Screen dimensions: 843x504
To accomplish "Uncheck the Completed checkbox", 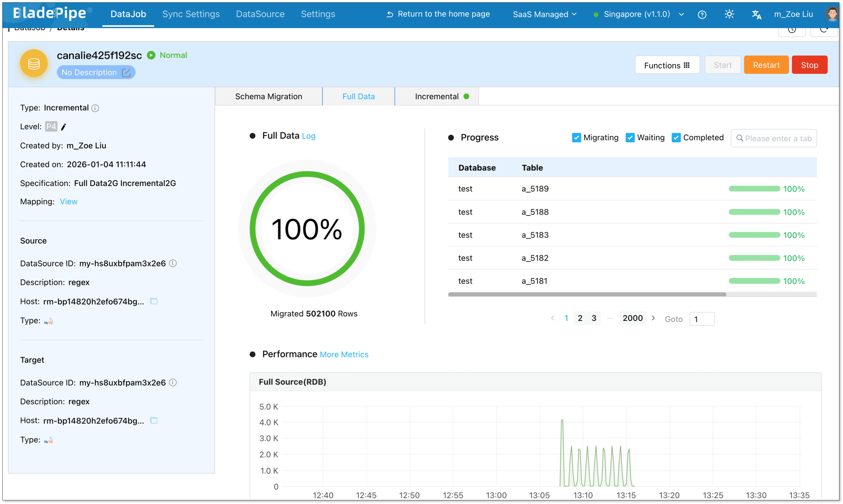I will click(676, 138).
